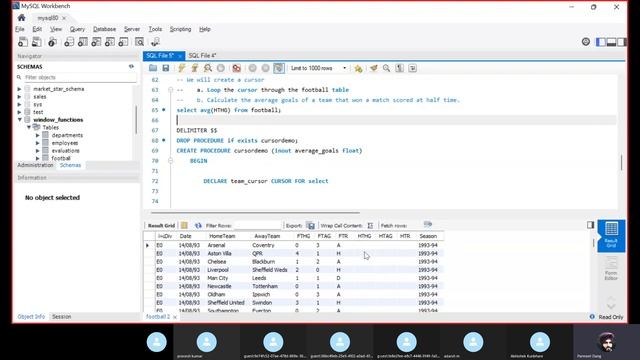This screenshot has height=360, width=640.
Task: Expand the evaluations table
Action: click(x=37, y=151)
